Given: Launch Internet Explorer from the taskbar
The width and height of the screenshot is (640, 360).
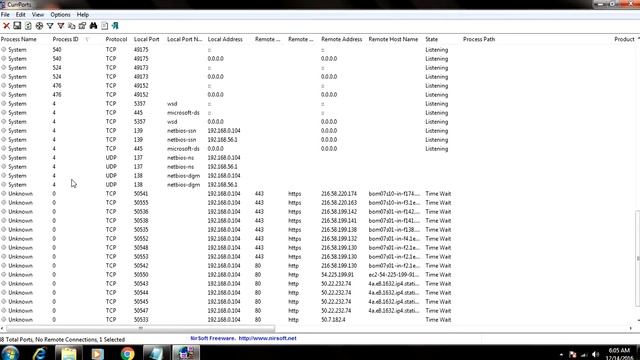Looking at the screenshot, I should (x=39, y=353).
